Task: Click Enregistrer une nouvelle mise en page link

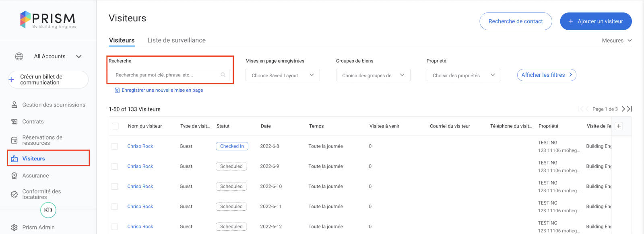Action: (162, 90)
